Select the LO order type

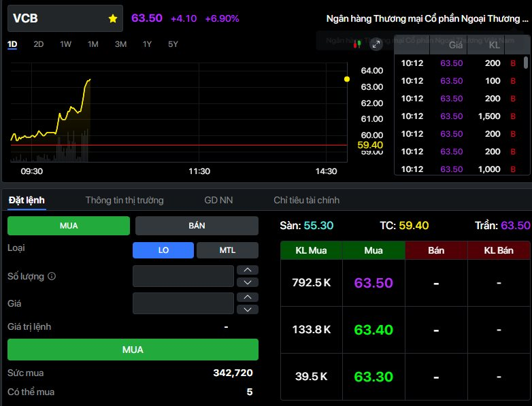163,250
